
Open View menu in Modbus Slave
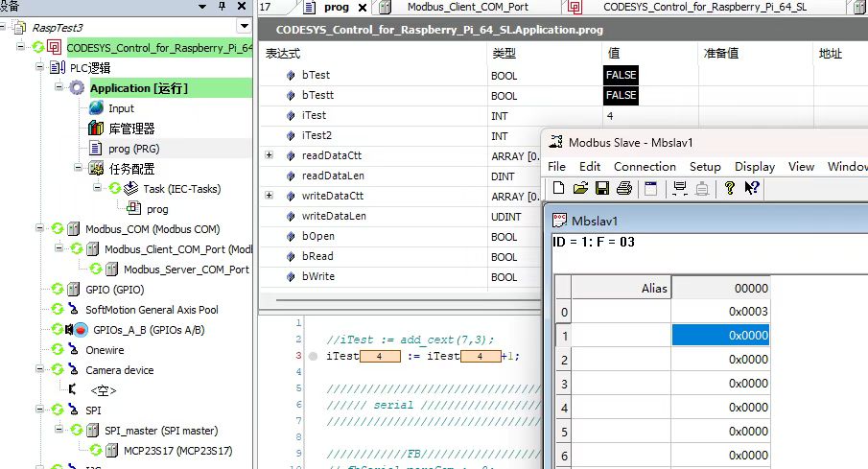coord(801,167)
